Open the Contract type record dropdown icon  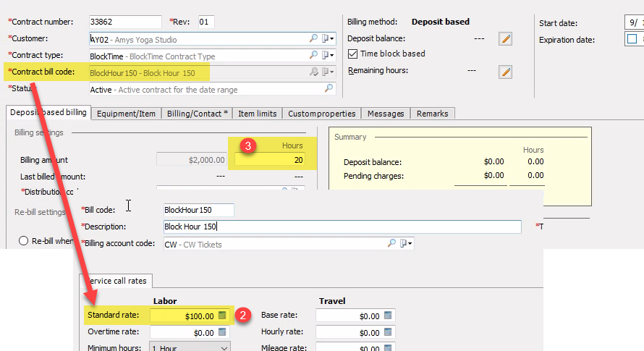pyautogui.click(x=328, y=55)
